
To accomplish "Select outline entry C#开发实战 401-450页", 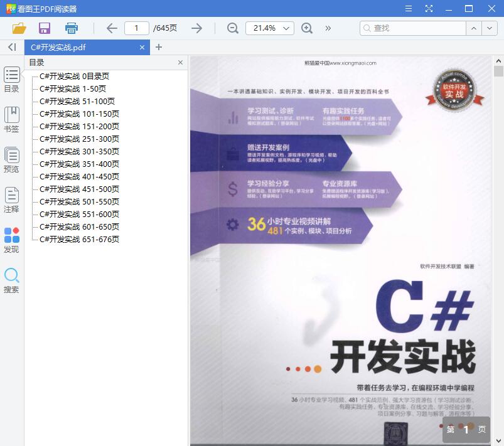I will (79, 176).
